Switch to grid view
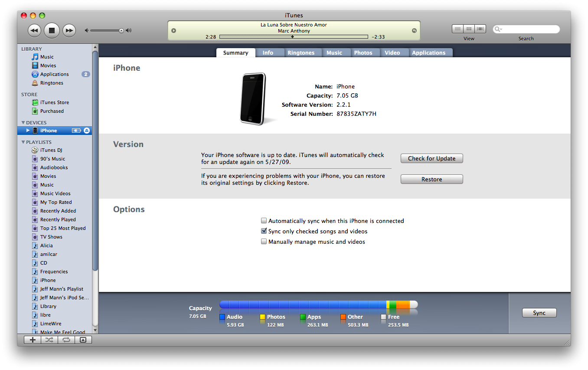Viewport: 588px width, 370px height. click(469, 29)
